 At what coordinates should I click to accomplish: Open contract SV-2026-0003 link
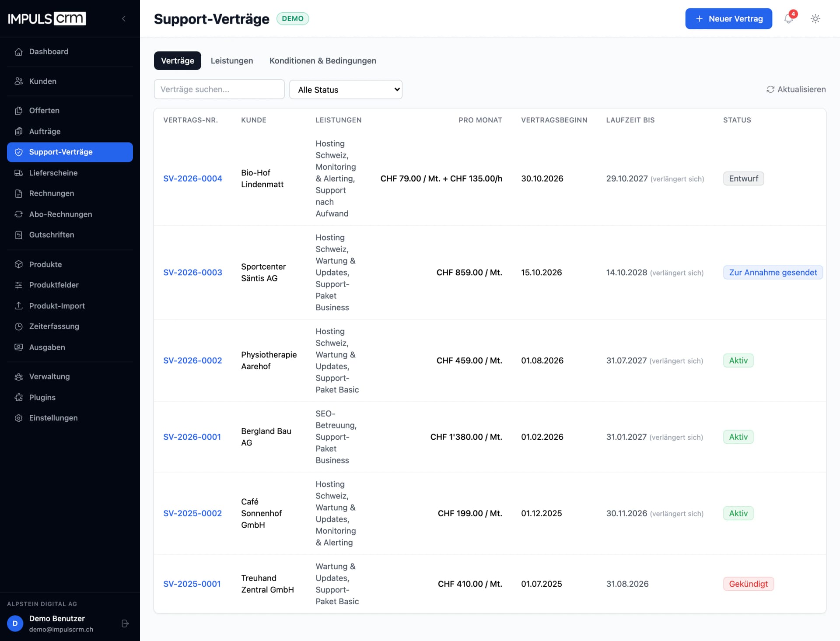pyautogui.click(x=192, y=273)
